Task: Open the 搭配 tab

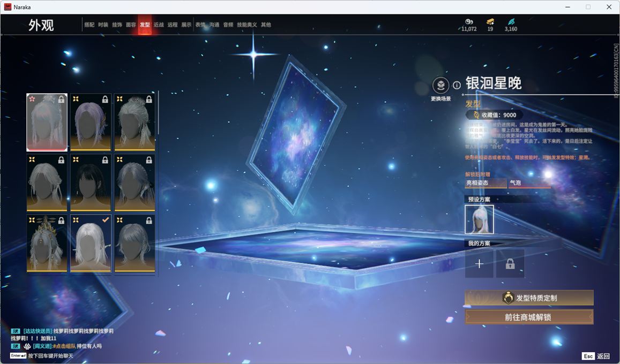Action: click(89, 25)
